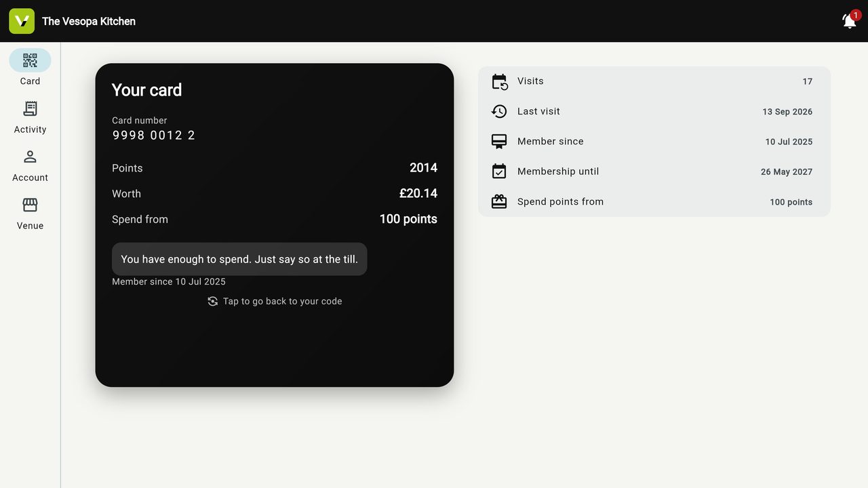Click the flip icon beside Tap to go back
868x488 pixels.
click(213, 302)
